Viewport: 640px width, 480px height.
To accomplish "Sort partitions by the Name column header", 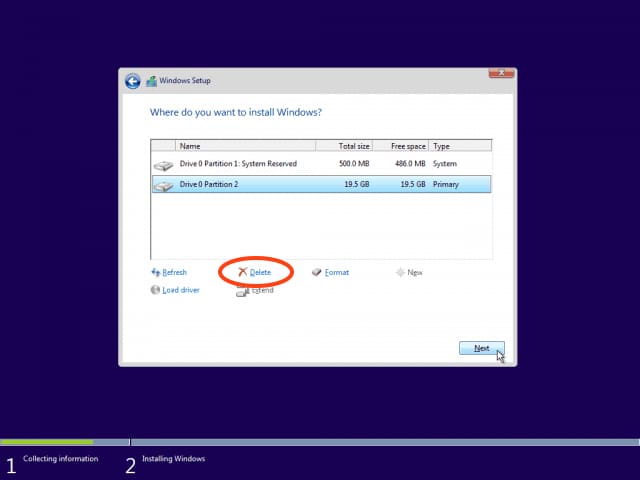I will pos(245,146).
